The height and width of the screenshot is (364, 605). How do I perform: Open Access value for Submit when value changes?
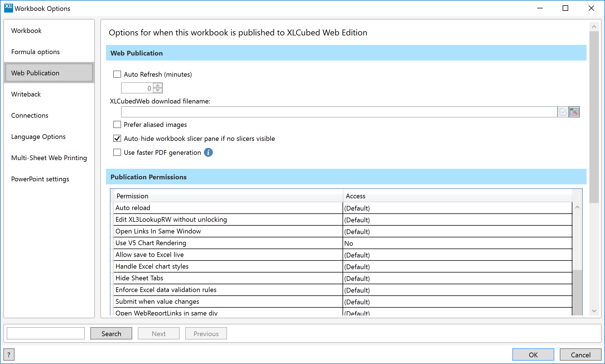[457, 302]
